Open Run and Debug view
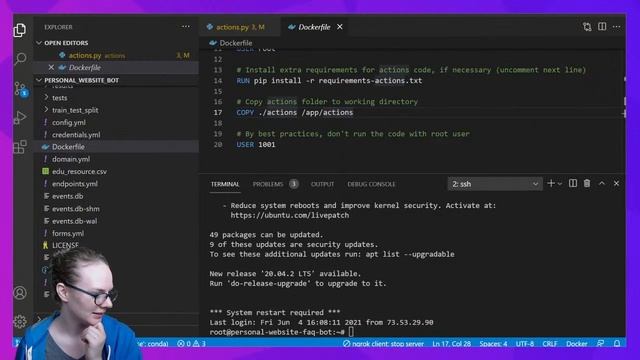The height and width of the screenshot is (360, 640). point(20,118)
